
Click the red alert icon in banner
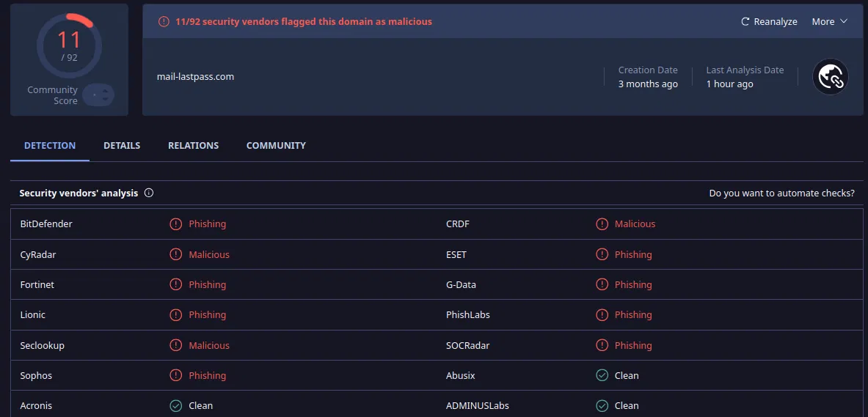pyautogui.click(x=164, y=22)
